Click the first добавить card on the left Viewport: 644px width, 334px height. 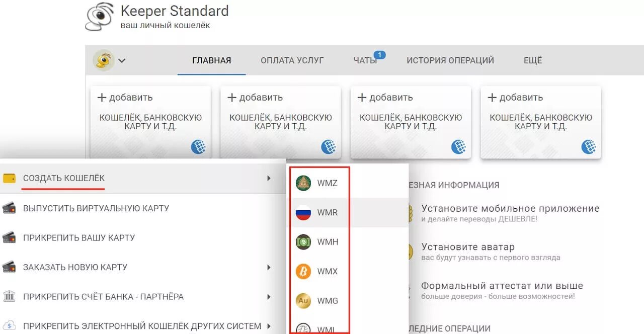point(150,122)
